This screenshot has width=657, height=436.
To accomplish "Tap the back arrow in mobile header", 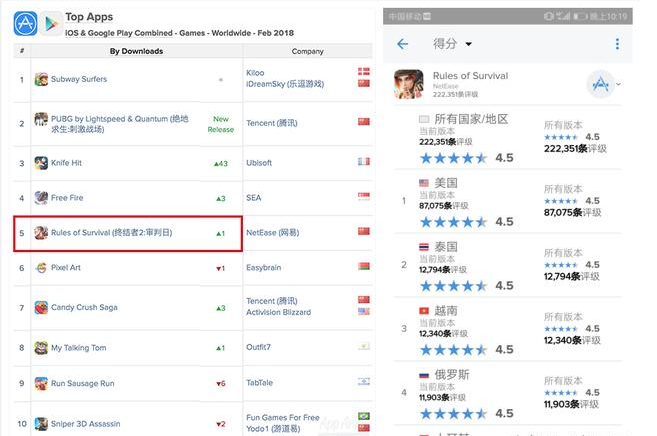I will [x=403, y=44].
